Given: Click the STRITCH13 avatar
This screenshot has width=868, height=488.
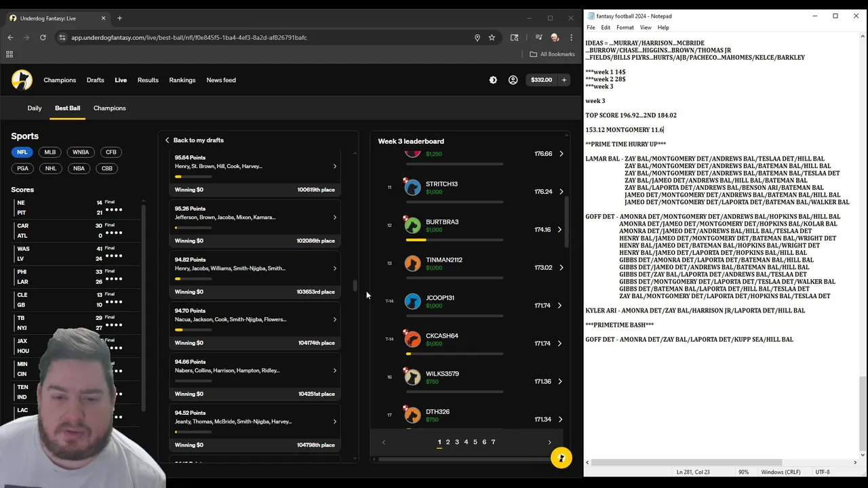Looking at the screenshot, I should (x=412, y=187).
